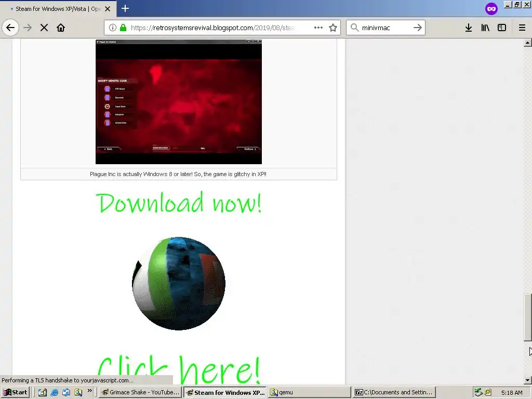The height and width of the screenshot is (399, 532).
Task: Click the fourth quick launch search-folder icon
Action: 78,392
